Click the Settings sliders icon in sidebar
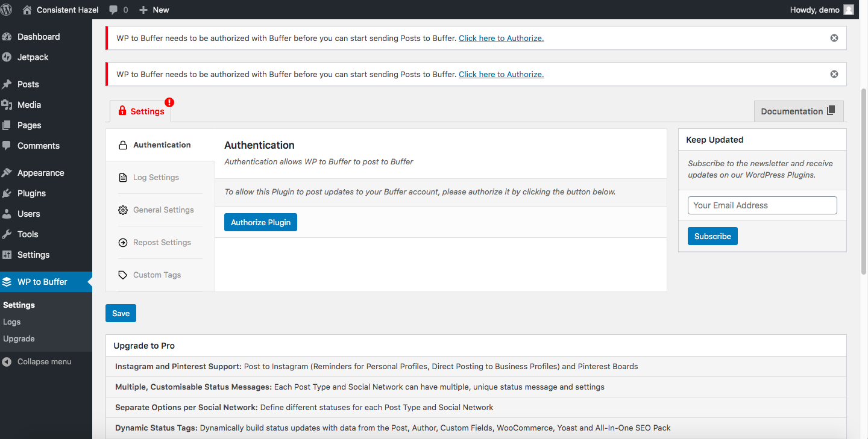This screenshot has height=439, width=868. [7, 255]
